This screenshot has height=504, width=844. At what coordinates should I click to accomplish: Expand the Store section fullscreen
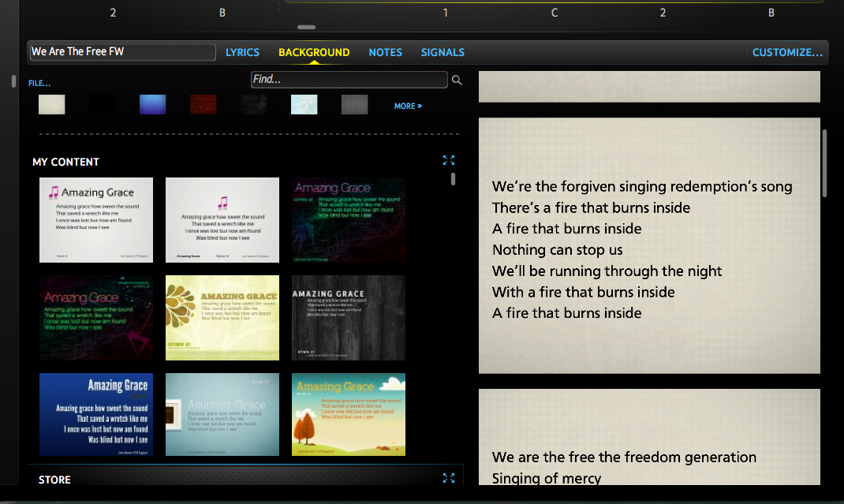click(448, 478)
